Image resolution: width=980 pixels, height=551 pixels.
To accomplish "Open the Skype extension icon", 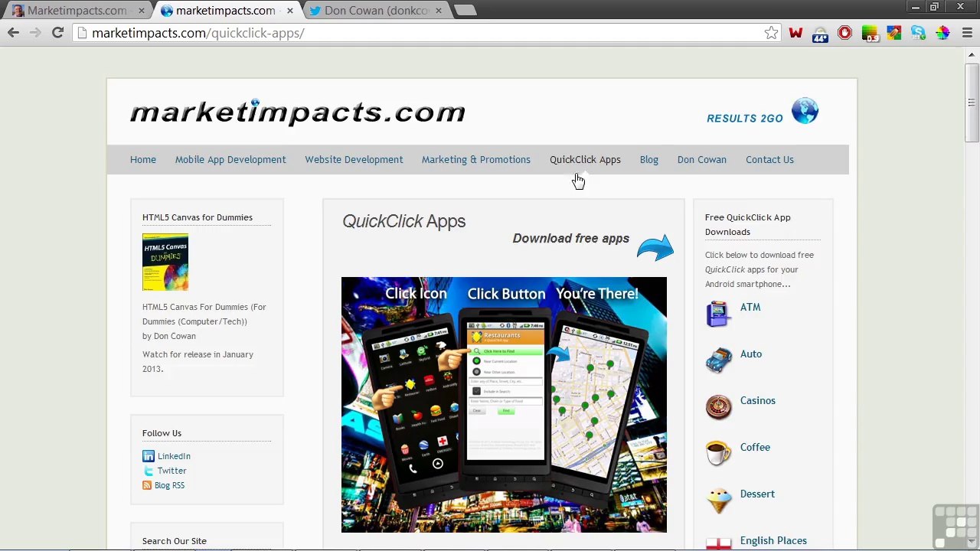I will 918,33.
